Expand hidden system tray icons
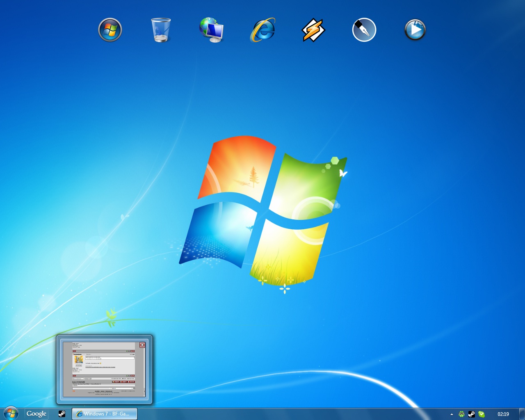The width and height of the screenshot is (525, 420). pyautogui.click(x=452, y=414)
